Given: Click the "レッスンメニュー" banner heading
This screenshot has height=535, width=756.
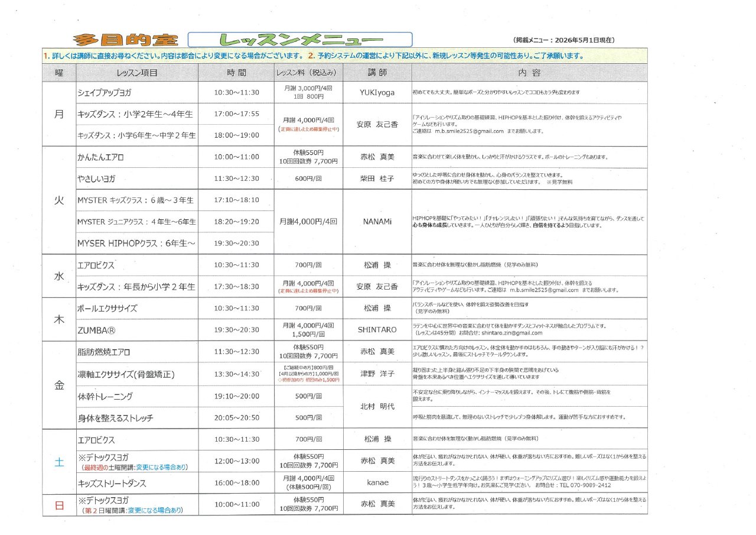Looking at the screenshot, I should coord(300,40).
